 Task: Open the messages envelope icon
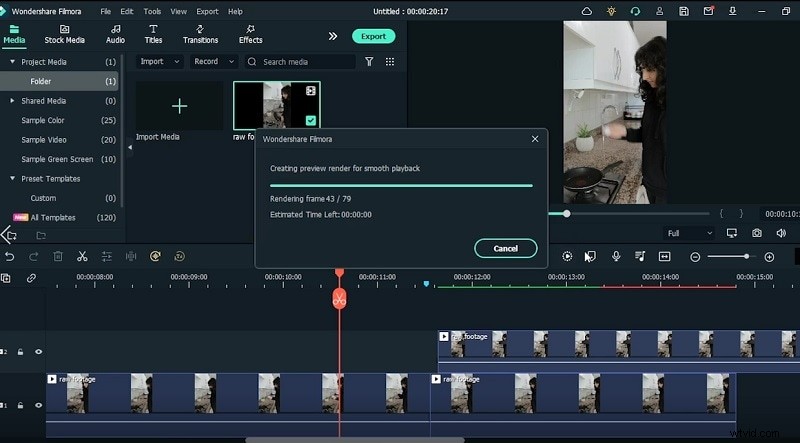coord(708,11)
